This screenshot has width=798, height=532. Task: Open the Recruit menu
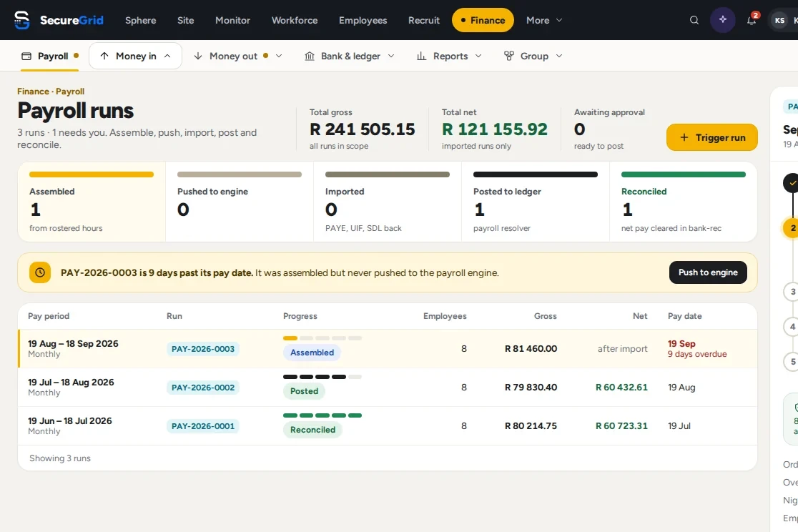[x=424, y=20]
